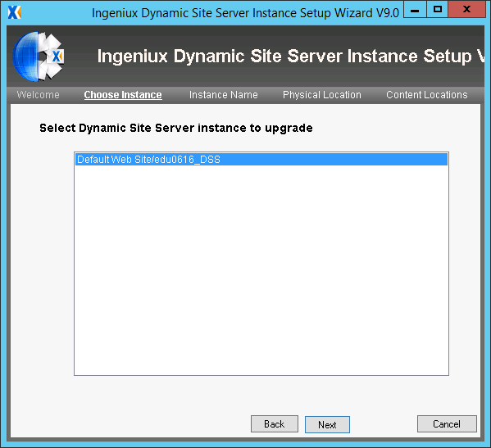Select the Choose Instance step
The height and width of the screenshot is (448, 491).
[x=123, y=95]
